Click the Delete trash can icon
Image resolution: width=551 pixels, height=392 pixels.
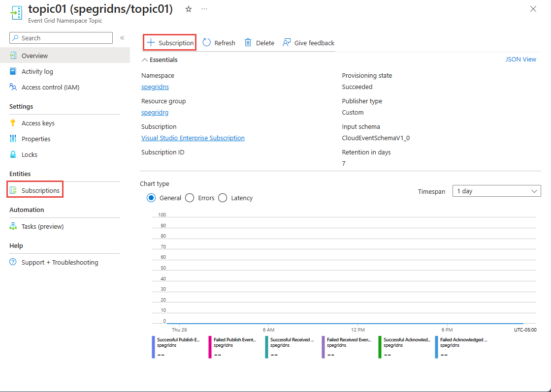[248, 42]
